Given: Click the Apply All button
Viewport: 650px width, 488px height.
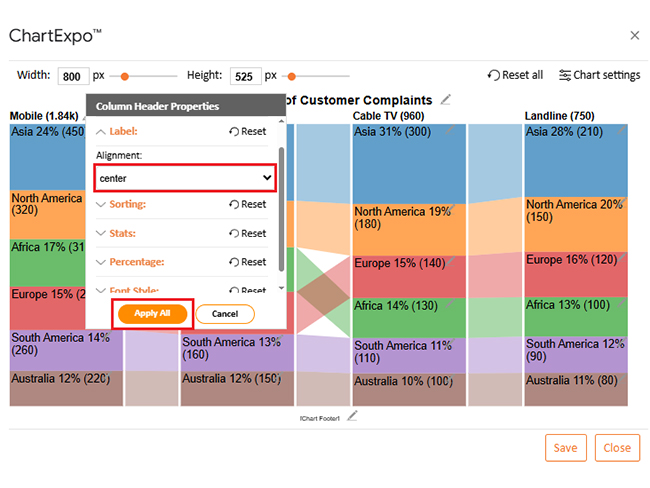Looking at the screenshot, I should tap(152, 313).
